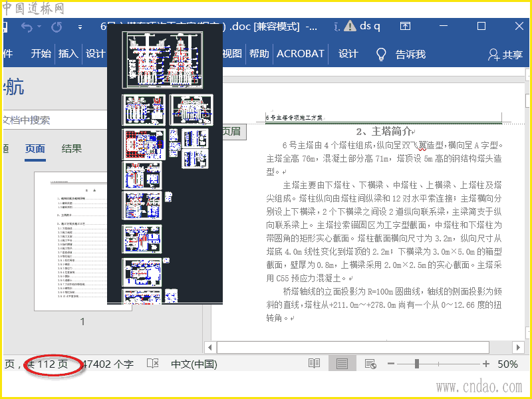
Task: Click the proofing book icon in status bar
Action: (x=153, y=364)
